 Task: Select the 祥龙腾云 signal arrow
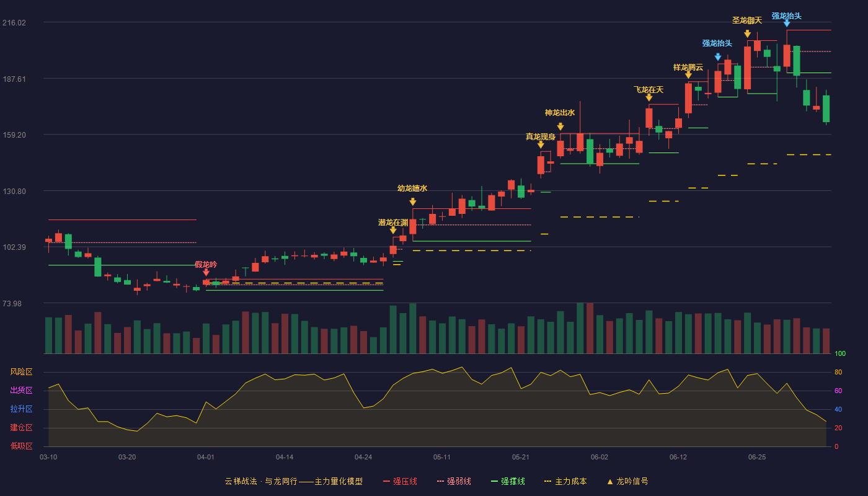tap(688, 75)
